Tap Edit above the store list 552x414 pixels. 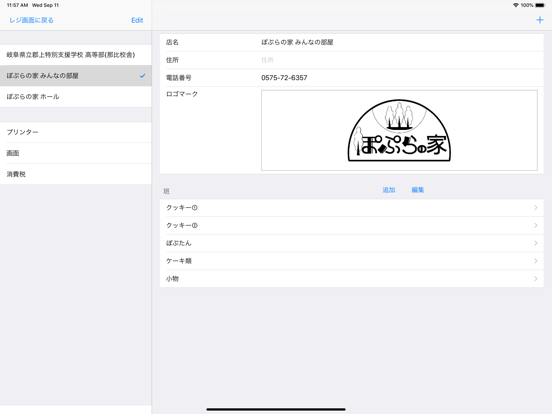pyautogui.click(x=137, y=20)
